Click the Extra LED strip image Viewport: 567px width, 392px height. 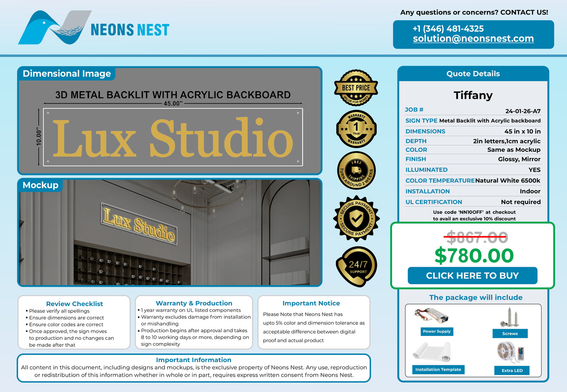coord(510,352)
